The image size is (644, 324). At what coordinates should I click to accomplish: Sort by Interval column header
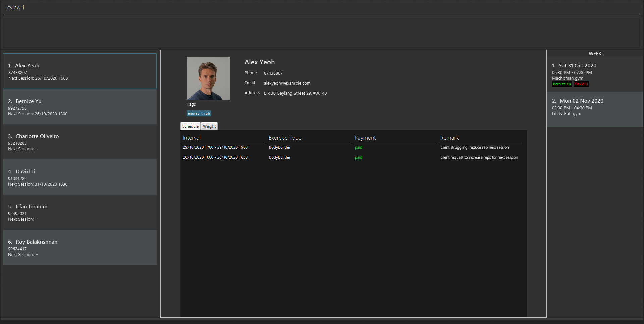(223, 138)
